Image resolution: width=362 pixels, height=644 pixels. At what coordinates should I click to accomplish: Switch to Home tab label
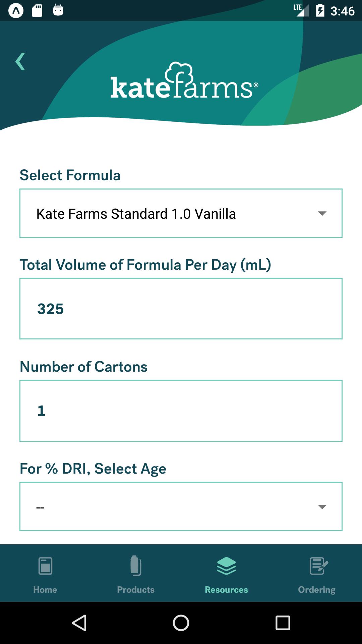[45, 590]
